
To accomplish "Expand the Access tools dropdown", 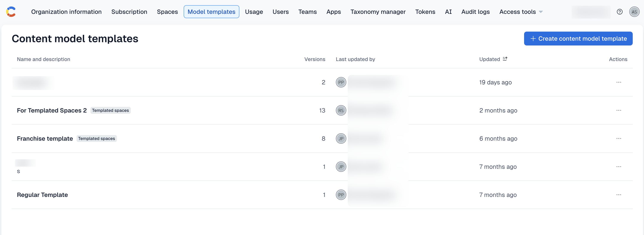I will coord(521,12).
